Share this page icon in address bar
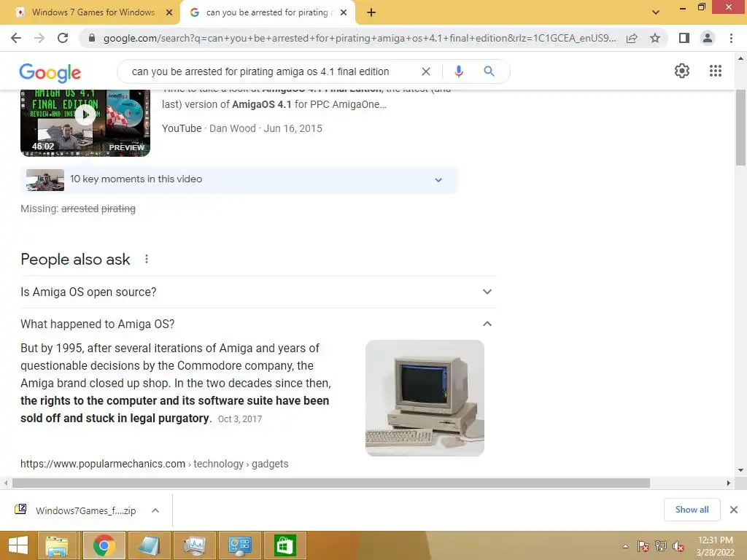Screen dimensions: 747x560 pyautogui.click(x=632, y=38)
